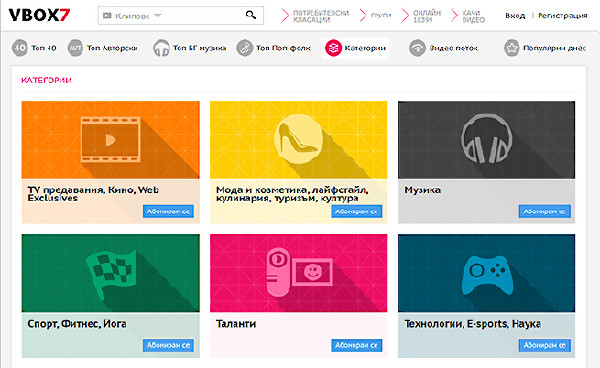Click the search magnifier icon
This screenshot has width=600, height=368.
(x=251, y=15)
